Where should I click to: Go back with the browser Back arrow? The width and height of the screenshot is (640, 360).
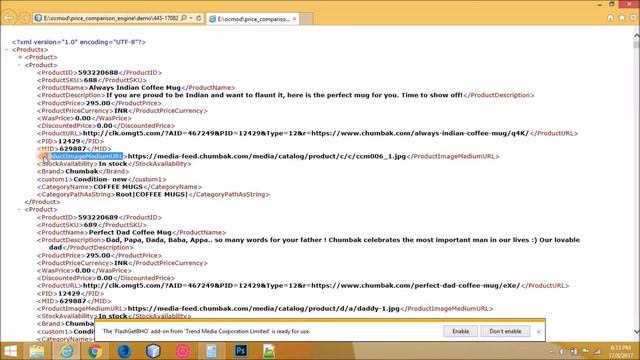pos(9,18)
